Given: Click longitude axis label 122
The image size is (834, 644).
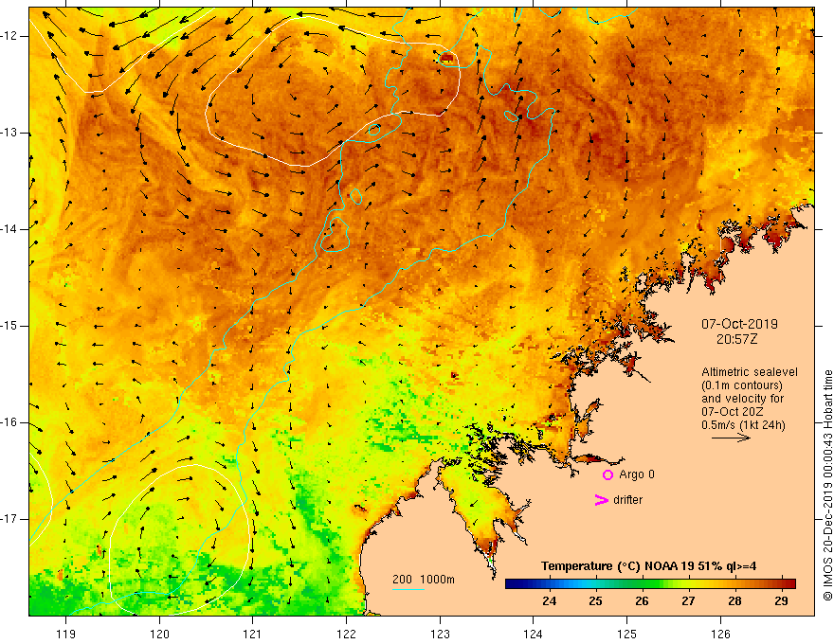Looking at the screenshot, I should coord(346,634).
